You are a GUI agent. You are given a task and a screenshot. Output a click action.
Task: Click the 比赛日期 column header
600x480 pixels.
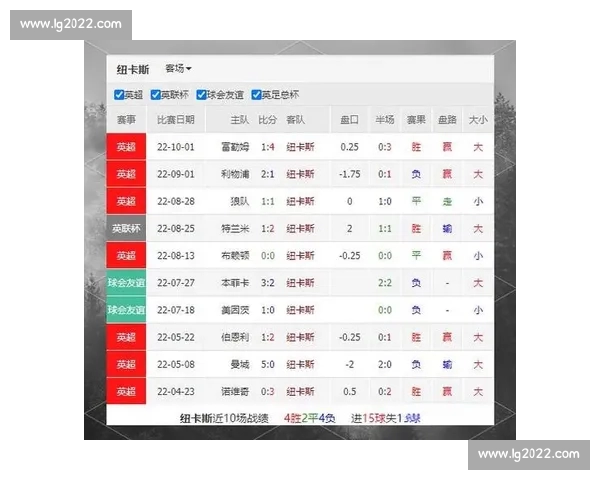(176, 120)
